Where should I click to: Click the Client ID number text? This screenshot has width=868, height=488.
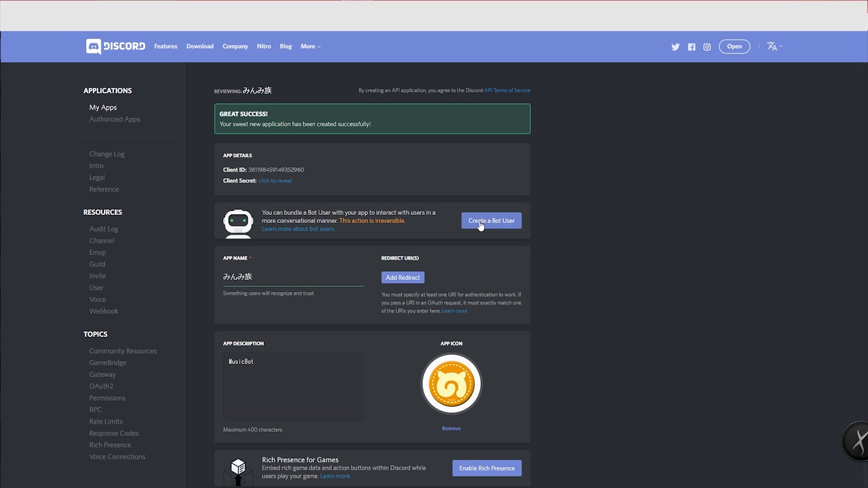click(276, 169)
